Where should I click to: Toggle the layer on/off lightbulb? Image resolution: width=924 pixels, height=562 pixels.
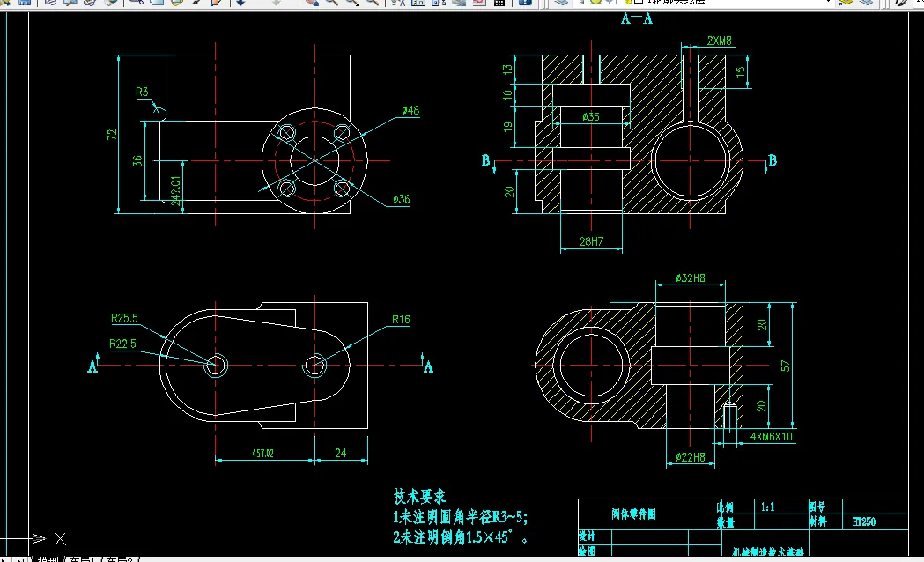581,4
